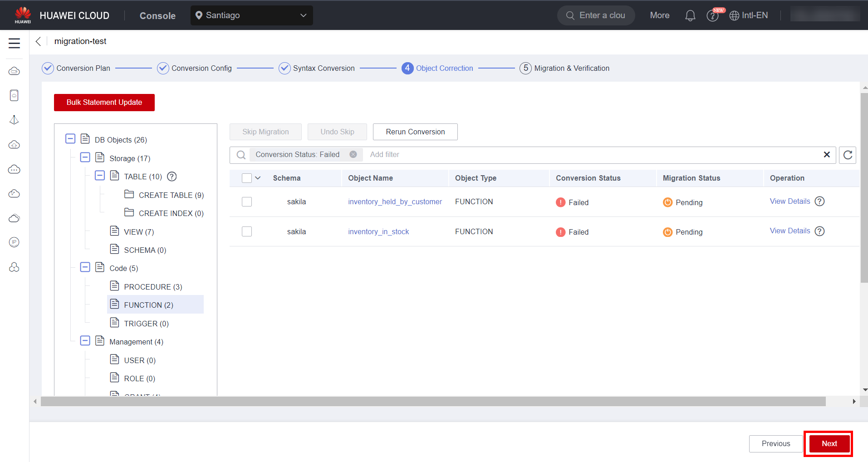868x462 pixels.
Task: Check the box for inventory_held_by_customer row
Action: pyautogui.click(x=247, y=202)
